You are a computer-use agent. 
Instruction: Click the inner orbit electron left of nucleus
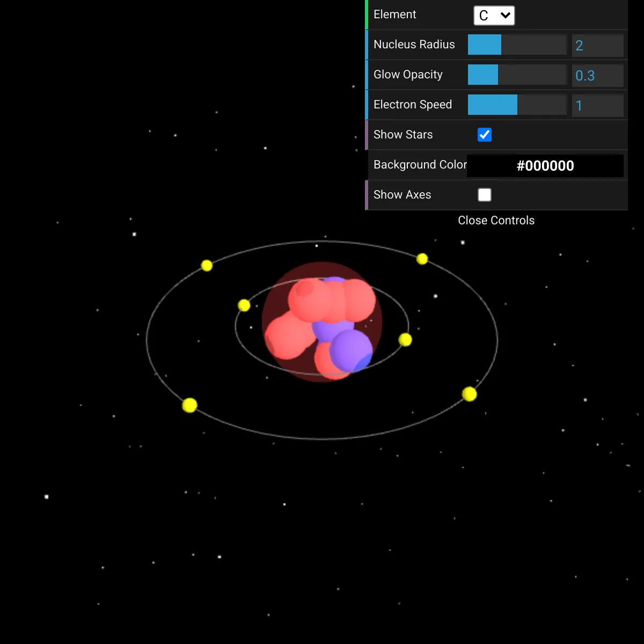coord(244,305)
